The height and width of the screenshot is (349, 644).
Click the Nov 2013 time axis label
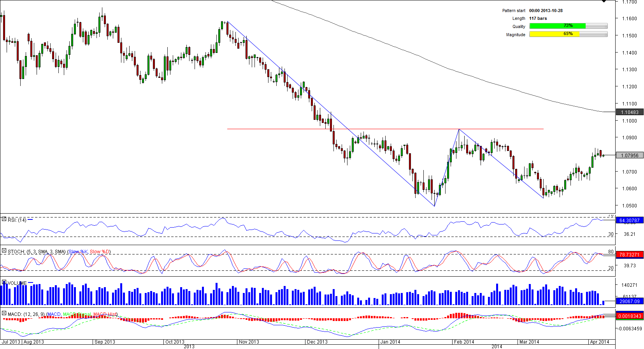click(x=249, y=342)
